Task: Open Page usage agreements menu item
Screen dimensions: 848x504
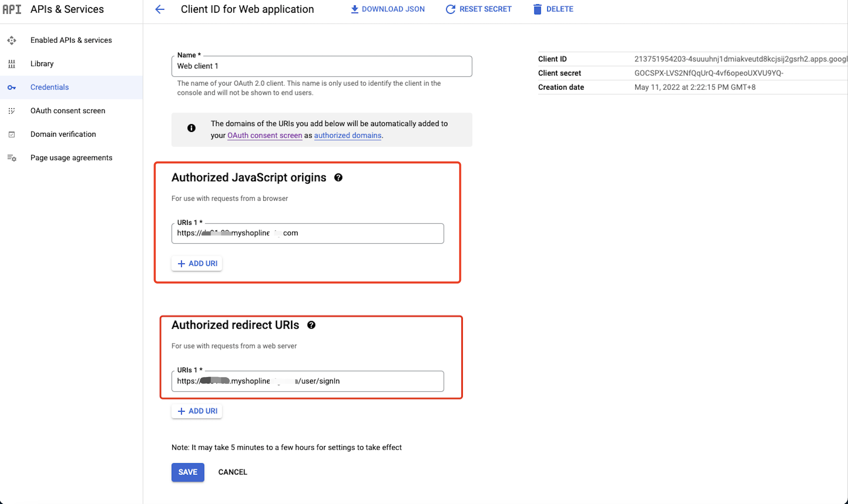Action: tap(71, 158)
